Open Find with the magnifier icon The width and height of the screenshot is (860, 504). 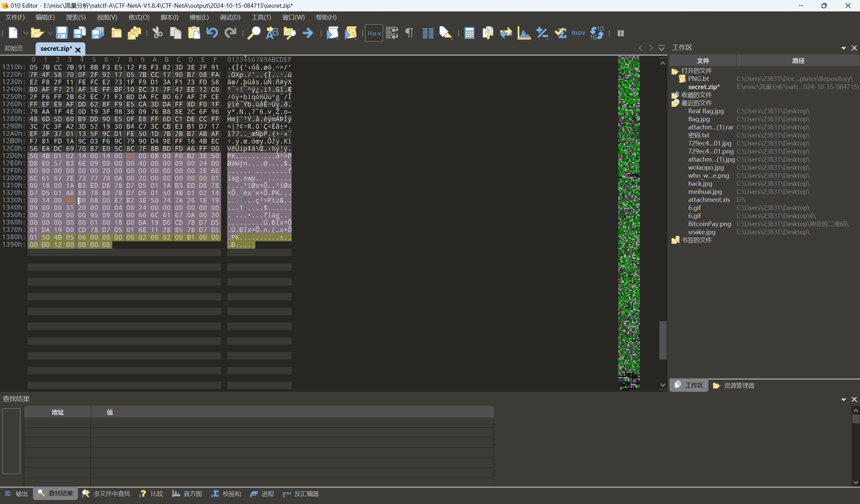[x=254, y=33]
